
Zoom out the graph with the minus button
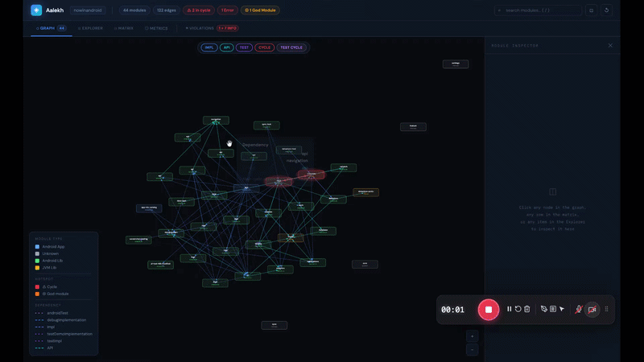473,350
